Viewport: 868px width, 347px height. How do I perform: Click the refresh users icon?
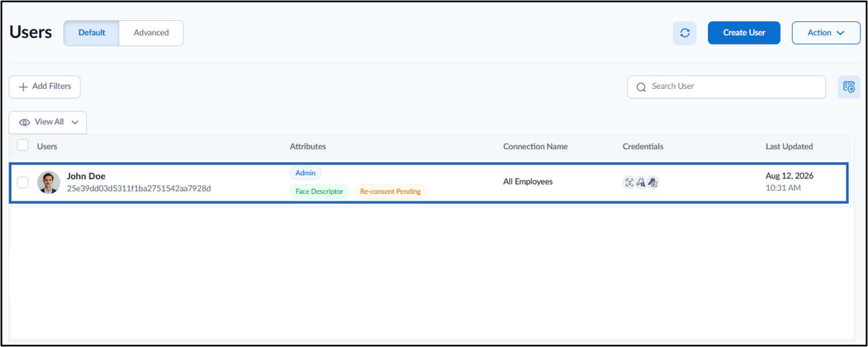tap(684, 33)
